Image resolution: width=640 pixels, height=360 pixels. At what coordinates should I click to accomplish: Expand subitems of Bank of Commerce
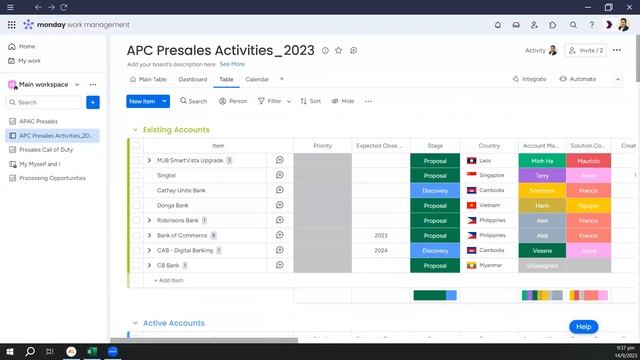pyautogui.click(x=149, y=236)
